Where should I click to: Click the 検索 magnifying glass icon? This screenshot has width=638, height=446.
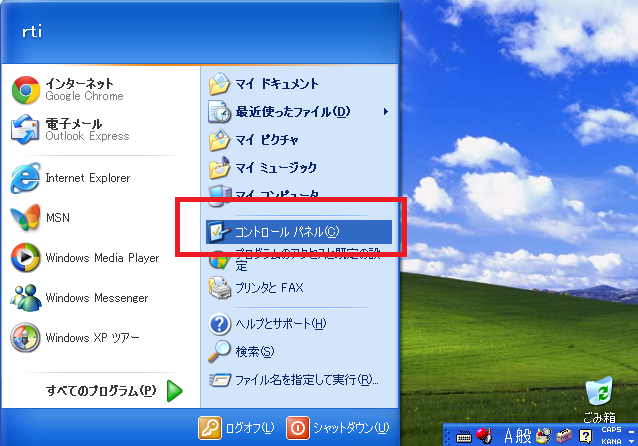(x=220, y=351)
